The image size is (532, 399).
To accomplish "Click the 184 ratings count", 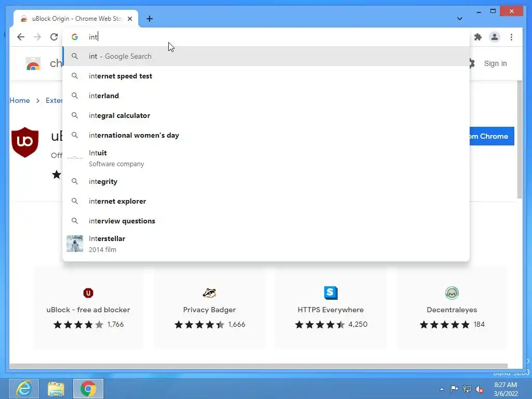I will coord(479,325).
